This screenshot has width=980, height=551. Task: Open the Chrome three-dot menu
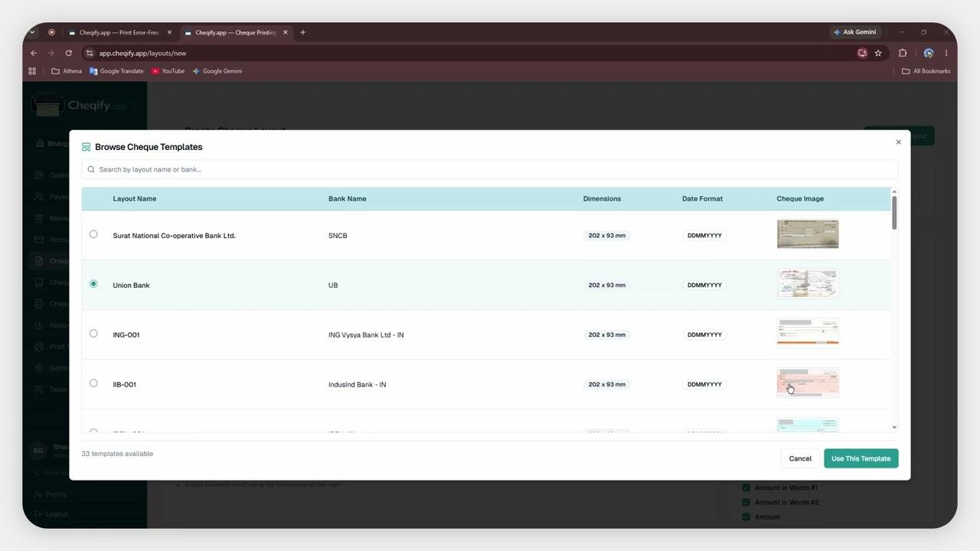click(946, 53)
